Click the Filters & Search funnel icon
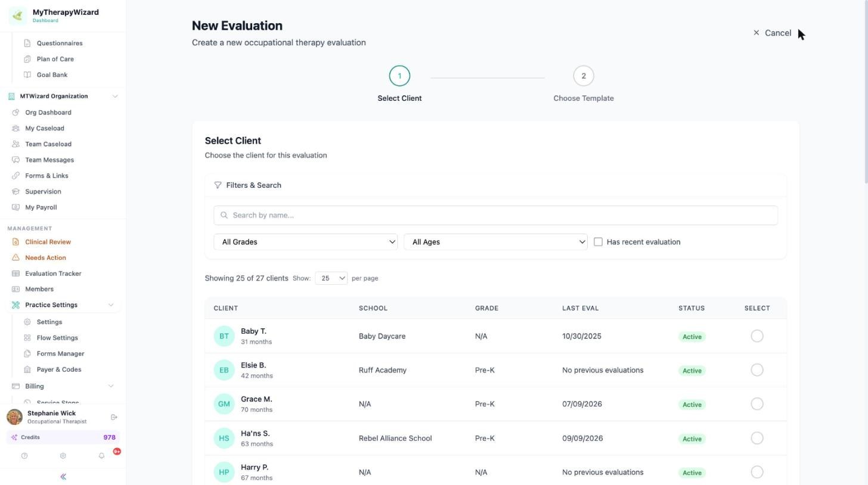The height and width of the screenshot is (485, 868). coord(218,185)
